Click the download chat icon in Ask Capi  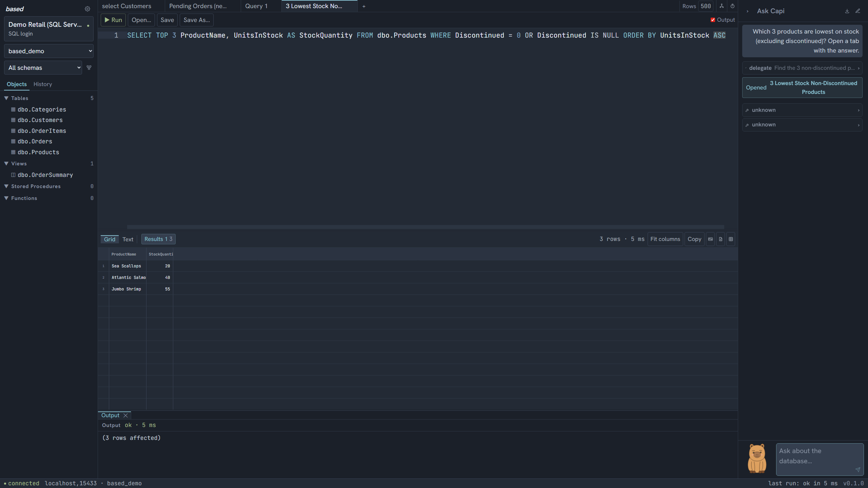(847, 11)
